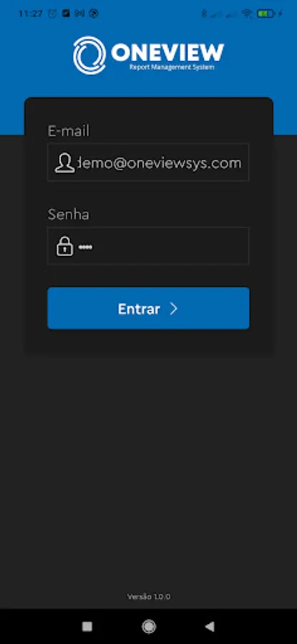Tap the recent apps square button

[x=87, y=626]
